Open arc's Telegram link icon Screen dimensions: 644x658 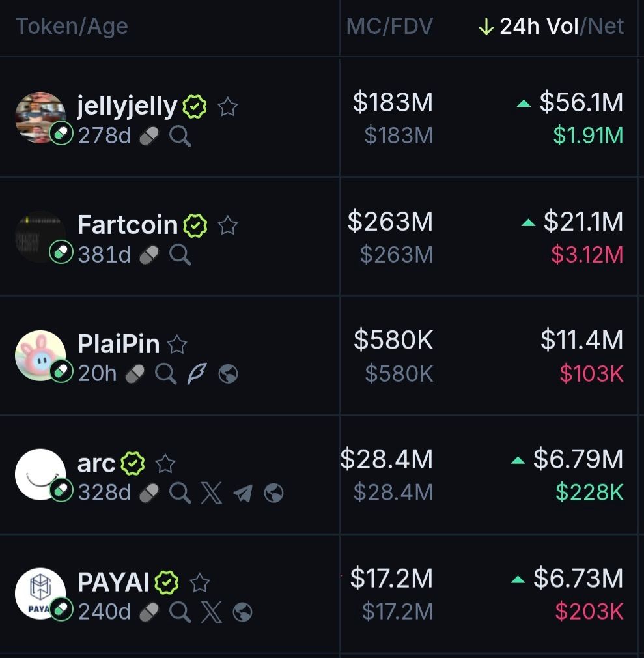click(x=242, y=493)
